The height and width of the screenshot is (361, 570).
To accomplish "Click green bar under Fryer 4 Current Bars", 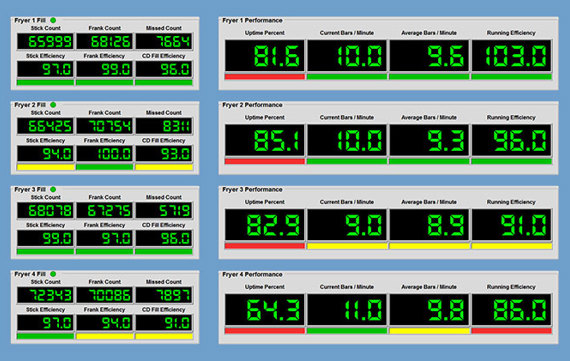I will pos(347,331).
